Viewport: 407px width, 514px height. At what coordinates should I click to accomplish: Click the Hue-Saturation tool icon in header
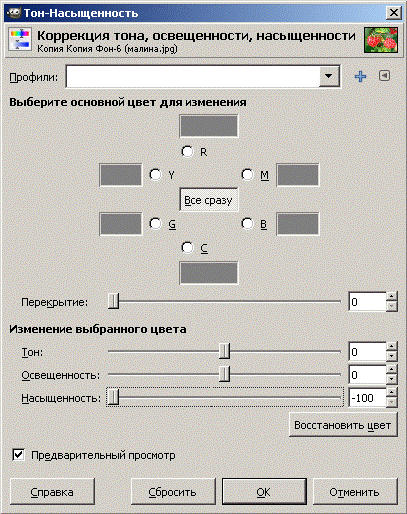[x=20, y=40]
